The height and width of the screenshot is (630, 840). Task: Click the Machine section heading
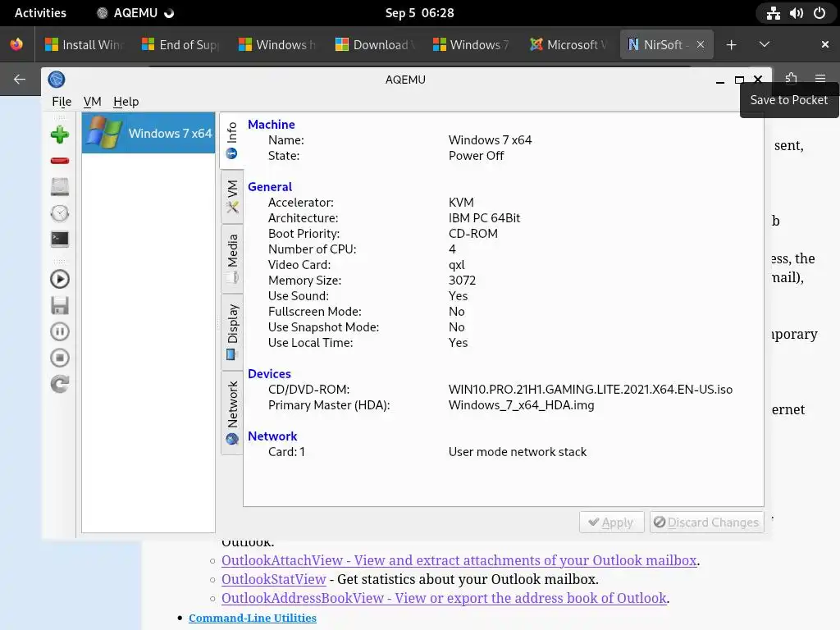coord(271,125)
